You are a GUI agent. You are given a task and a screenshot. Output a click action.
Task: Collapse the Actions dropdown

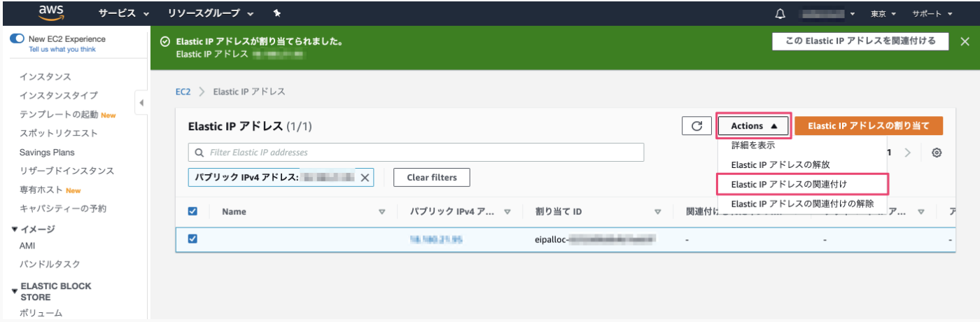pyautogui.click(x=754, y=126)
